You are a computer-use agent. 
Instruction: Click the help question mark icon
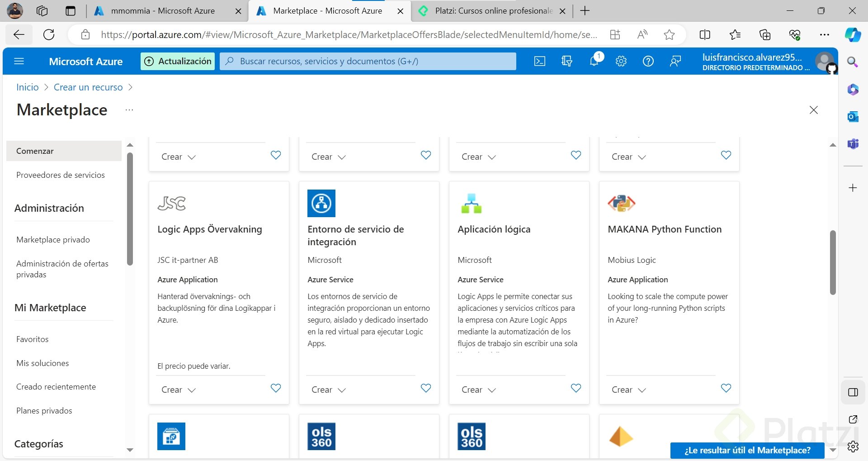tap(648, 61)
